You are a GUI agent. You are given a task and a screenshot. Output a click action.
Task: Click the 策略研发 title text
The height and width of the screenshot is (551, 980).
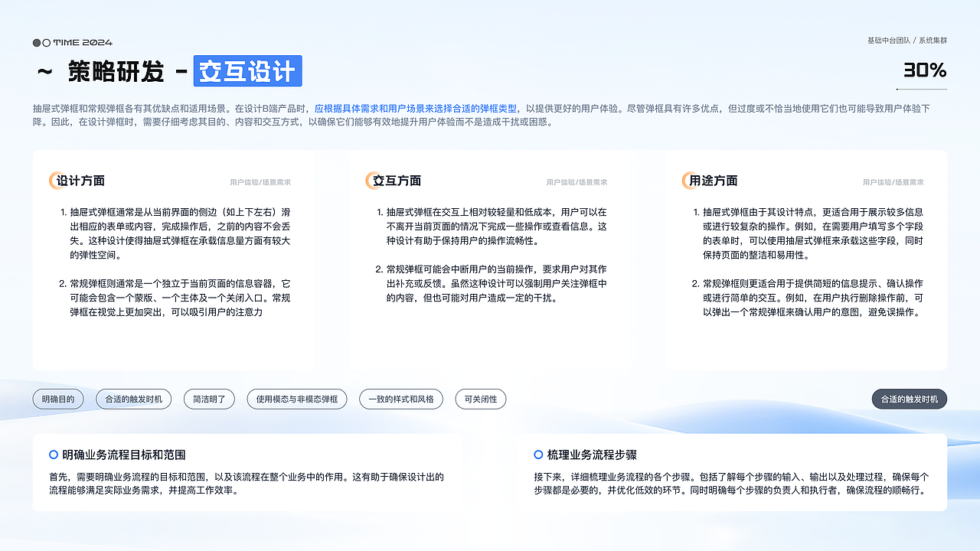pyautogui.click(x=116, y=72)
